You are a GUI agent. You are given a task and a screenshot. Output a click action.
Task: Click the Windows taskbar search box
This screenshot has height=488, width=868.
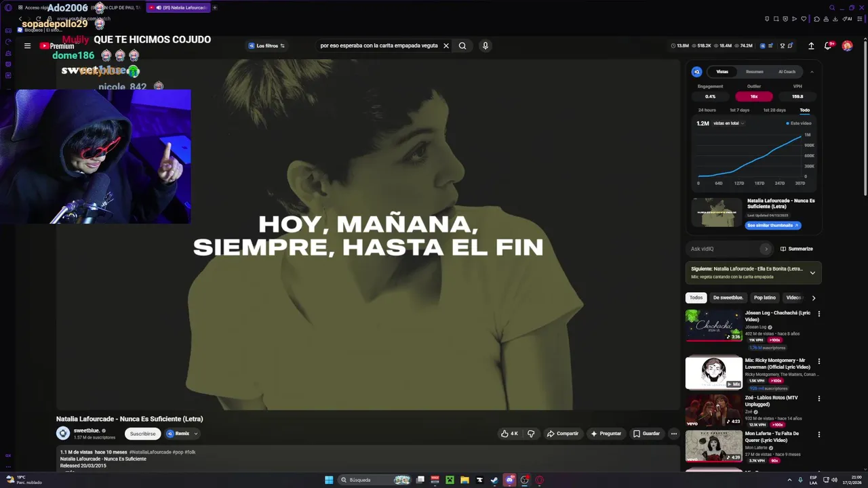(x=376, y=480)
